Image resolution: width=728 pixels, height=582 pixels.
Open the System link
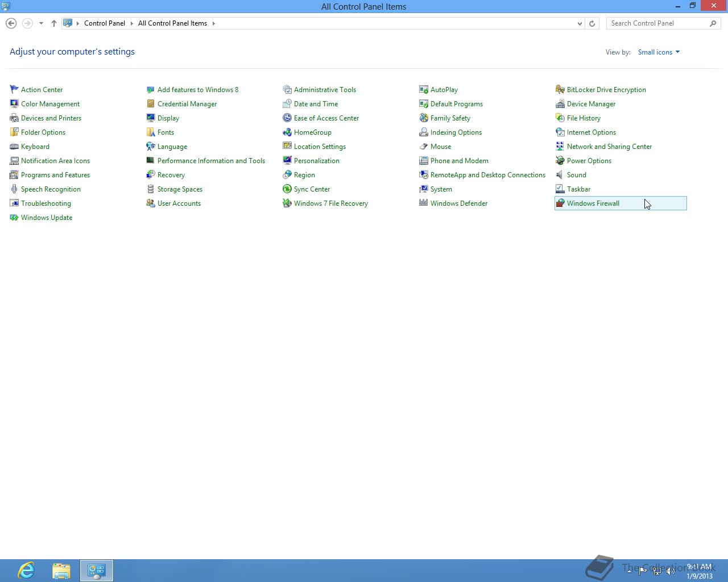coord(441,189)
